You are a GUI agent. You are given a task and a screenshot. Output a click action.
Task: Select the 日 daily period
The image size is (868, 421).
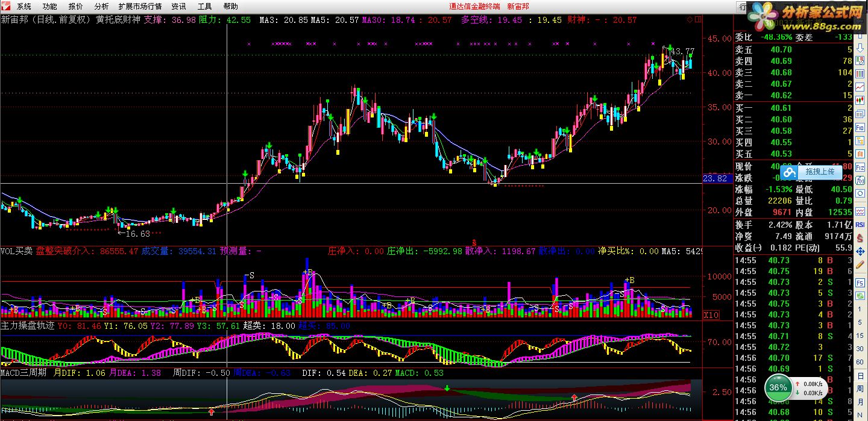pyautogui.click(x=860, y=376)
